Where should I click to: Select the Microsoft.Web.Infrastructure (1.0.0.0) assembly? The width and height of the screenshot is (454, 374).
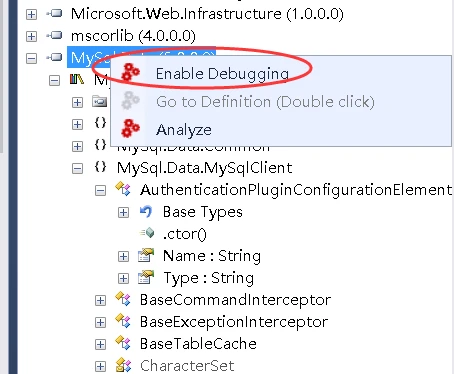[x=207, y=14]
